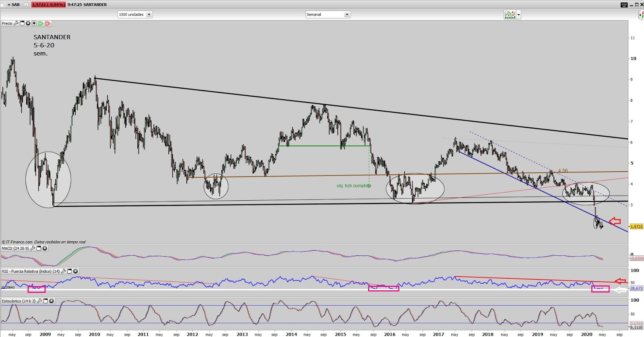Click the -0,0395 MACD value tag
Screen dimensions: 644x337
637,258
